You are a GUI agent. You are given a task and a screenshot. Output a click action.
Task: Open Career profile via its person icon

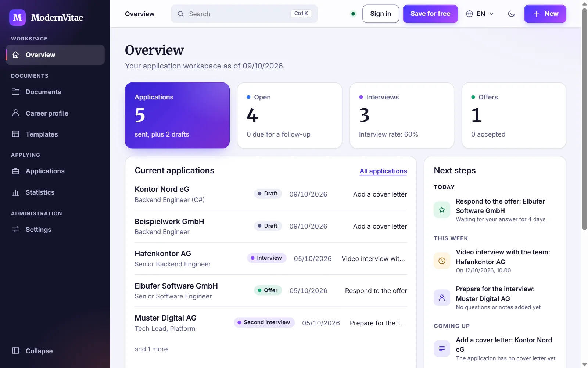(x=15, y=113)
